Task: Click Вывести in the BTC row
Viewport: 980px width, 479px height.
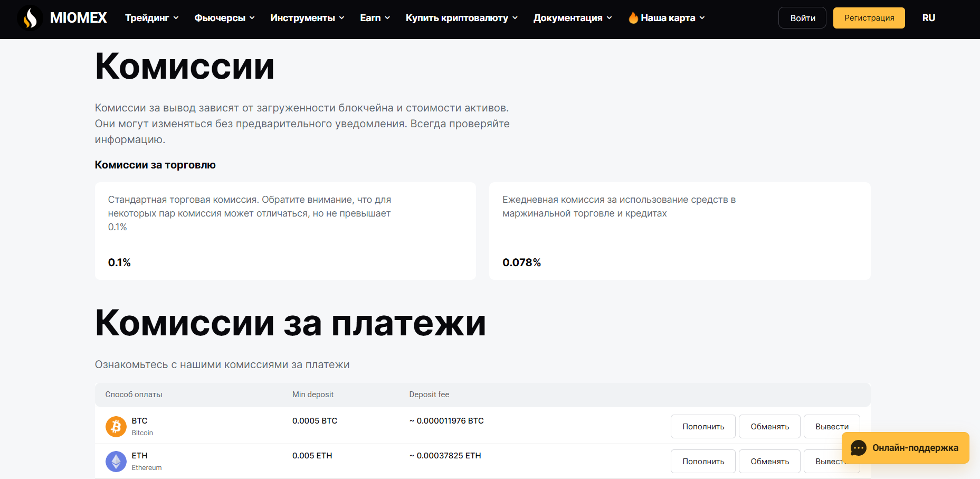Action: pyautogui.click(x=832, y=427)
